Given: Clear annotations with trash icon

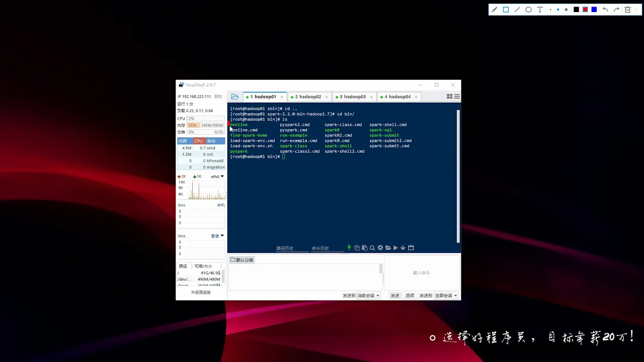Looking at the screenshot, I should click(x=627, y=10).
